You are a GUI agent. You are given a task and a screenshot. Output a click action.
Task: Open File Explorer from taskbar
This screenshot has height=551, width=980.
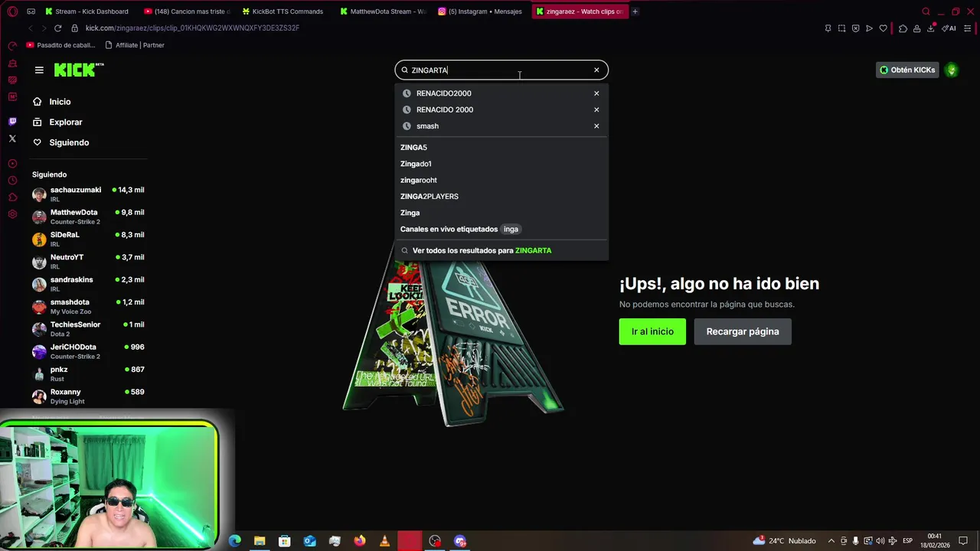tap(260, 541)
